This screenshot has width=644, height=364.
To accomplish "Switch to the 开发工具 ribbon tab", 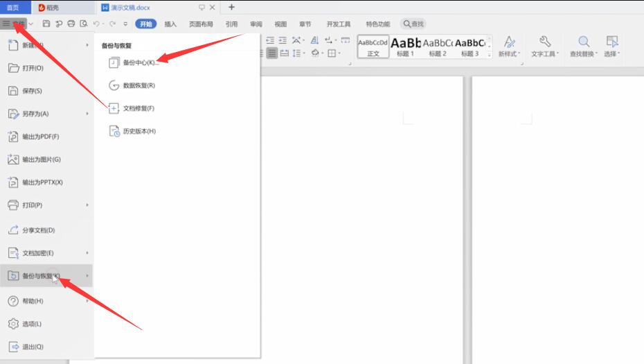I will (339, 24).
